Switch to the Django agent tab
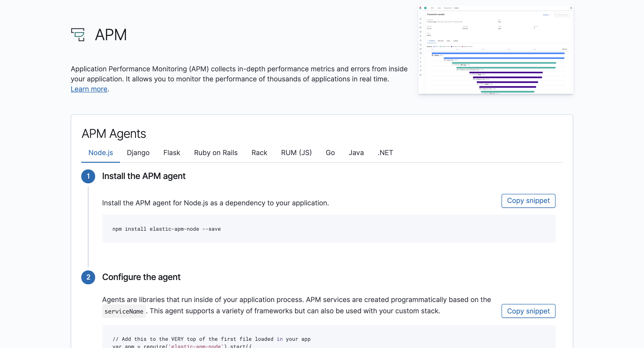 point(138,153)
